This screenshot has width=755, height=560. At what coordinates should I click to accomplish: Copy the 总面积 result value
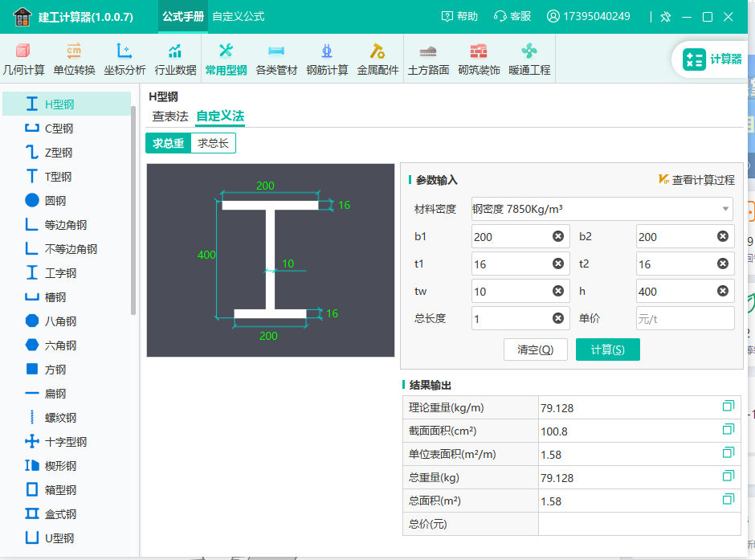coord(728,499)
